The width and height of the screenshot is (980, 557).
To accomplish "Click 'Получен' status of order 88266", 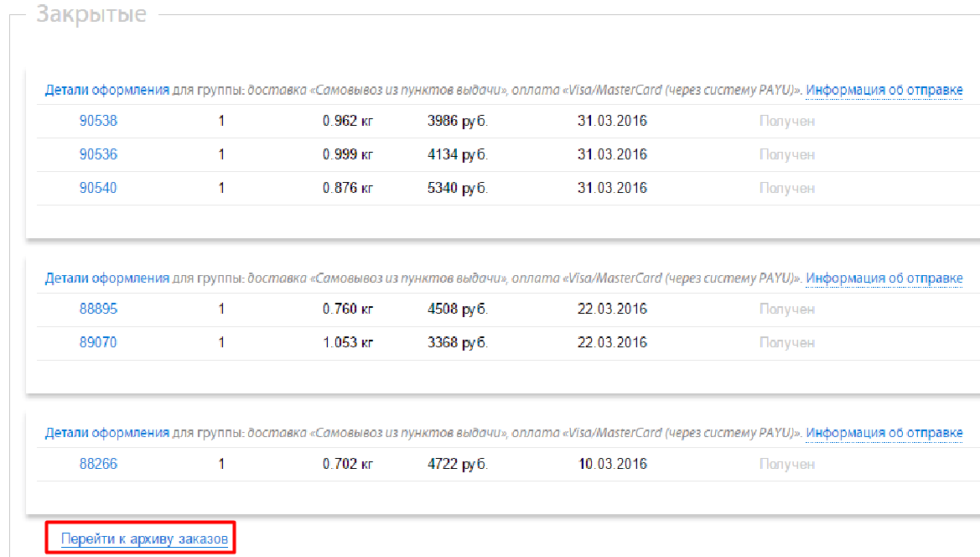I will [787, 465].
